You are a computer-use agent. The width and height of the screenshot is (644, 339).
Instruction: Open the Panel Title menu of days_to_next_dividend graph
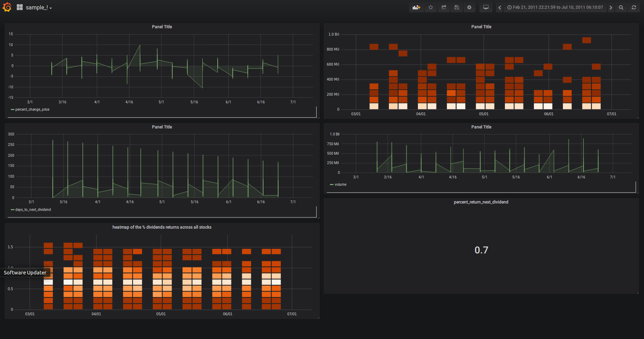(x=162, y=127)
